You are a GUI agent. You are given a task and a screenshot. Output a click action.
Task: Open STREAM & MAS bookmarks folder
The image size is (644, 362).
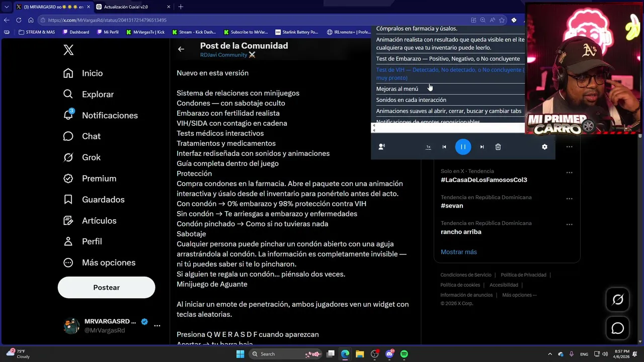pos(36,32)
